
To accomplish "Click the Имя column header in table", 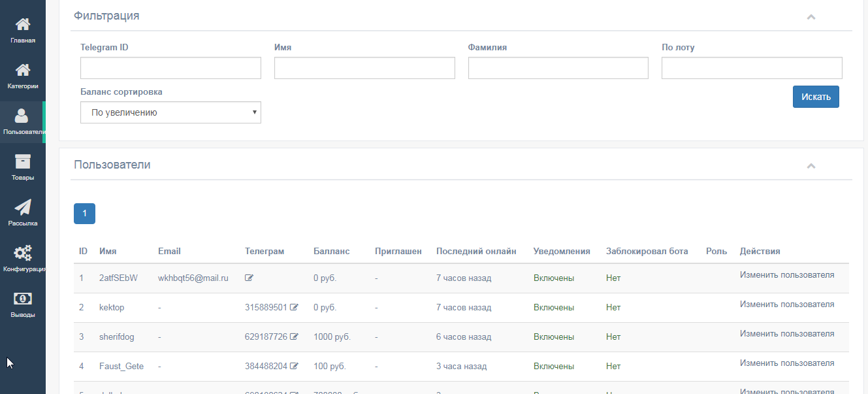I will (108, 251).
